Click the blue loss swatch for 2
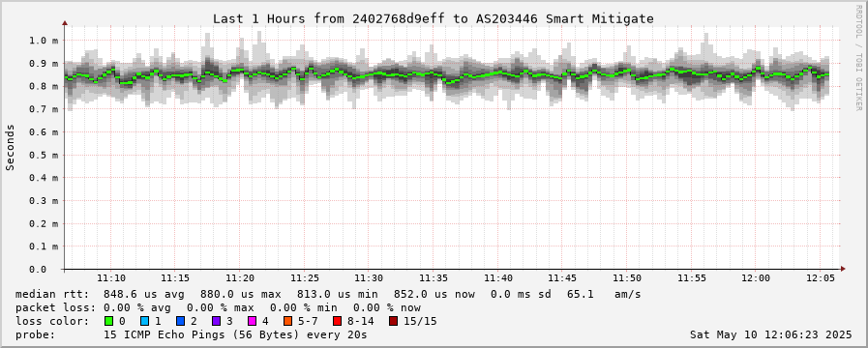868x348 pixels. [180, 321]
